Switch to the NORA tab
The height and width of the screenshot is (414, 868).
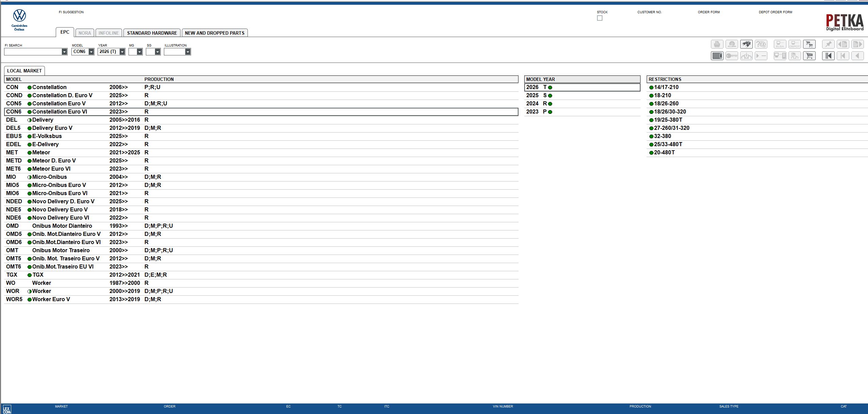tap(85, 33)
